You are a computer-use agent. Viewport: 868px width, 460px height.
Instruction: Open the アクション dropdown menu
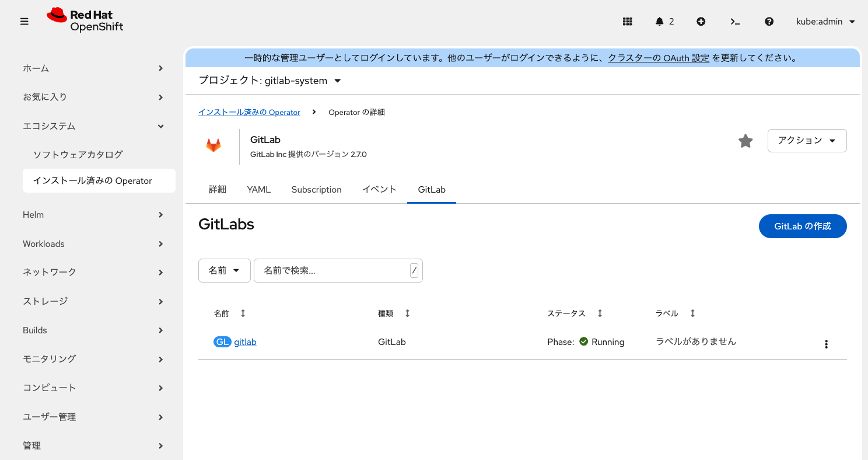tap(807, 141)
